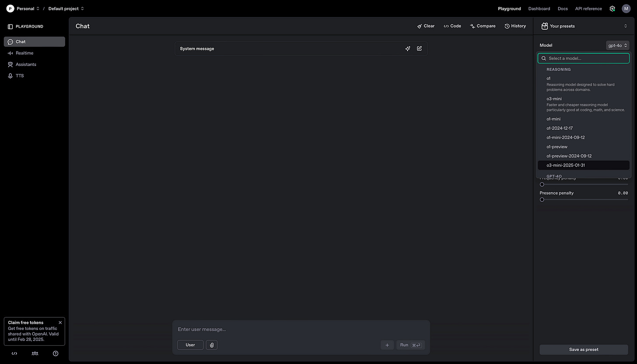
Task: Open the help question mark icon
Action: 56,354
